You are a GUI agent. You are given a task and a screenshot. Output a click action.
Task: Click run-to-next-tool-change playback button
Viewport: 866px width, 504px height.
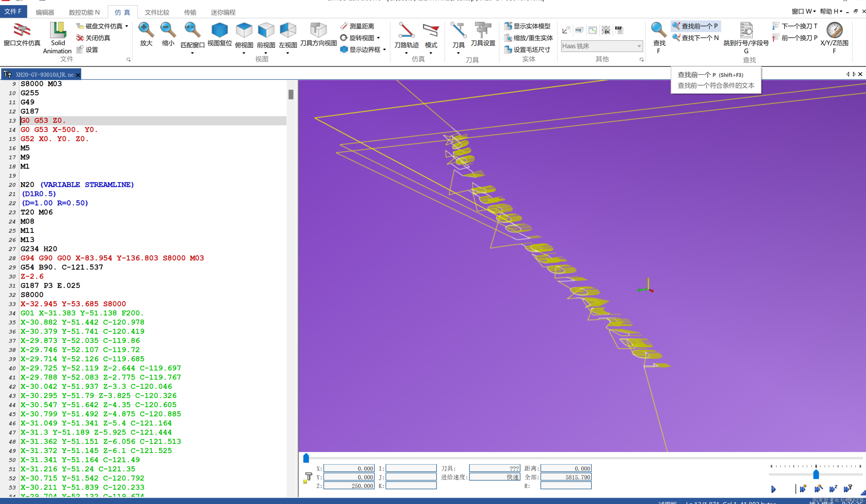(847, 488)
